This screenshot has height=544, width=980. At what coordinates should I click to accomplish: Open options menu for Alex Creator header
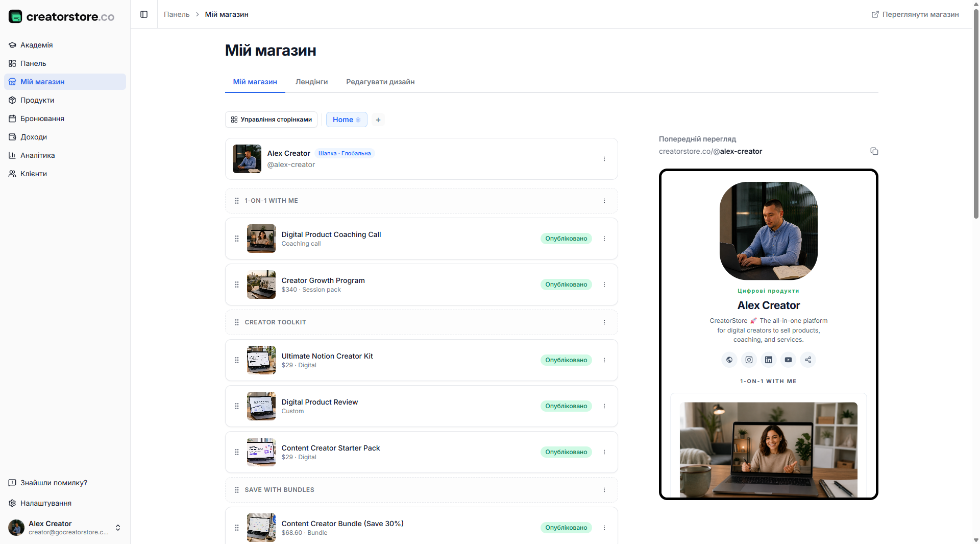point(604,159)
